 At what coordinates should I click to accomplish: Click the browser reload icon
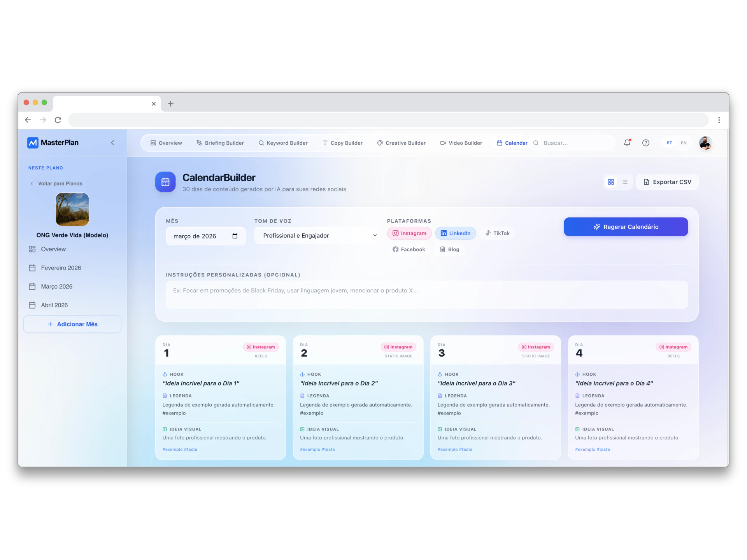58,120
